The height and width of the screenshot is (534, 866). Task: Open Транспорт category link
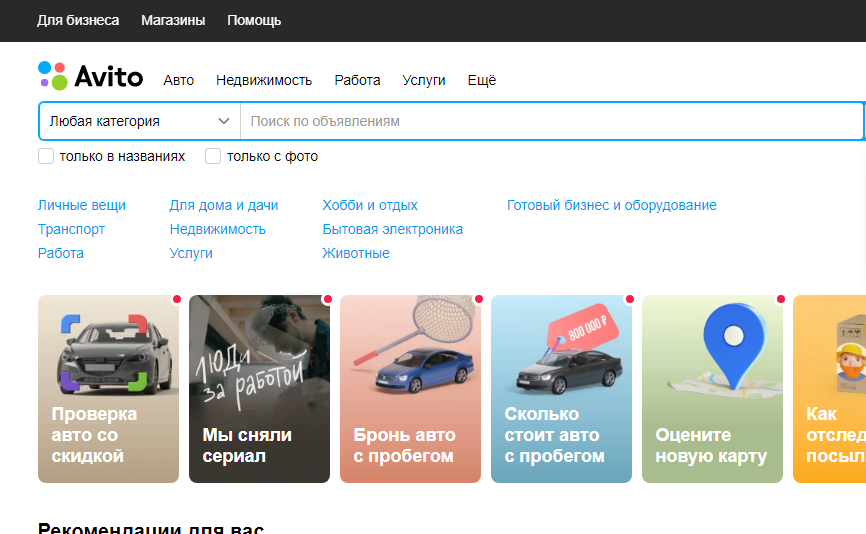click(71, 229)
